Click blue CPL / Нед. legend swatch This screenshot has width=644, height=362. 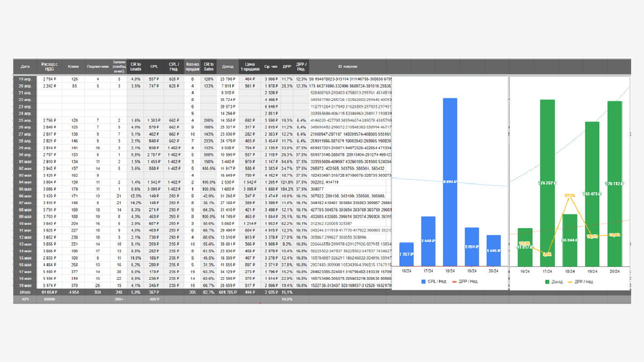[422, 281]
